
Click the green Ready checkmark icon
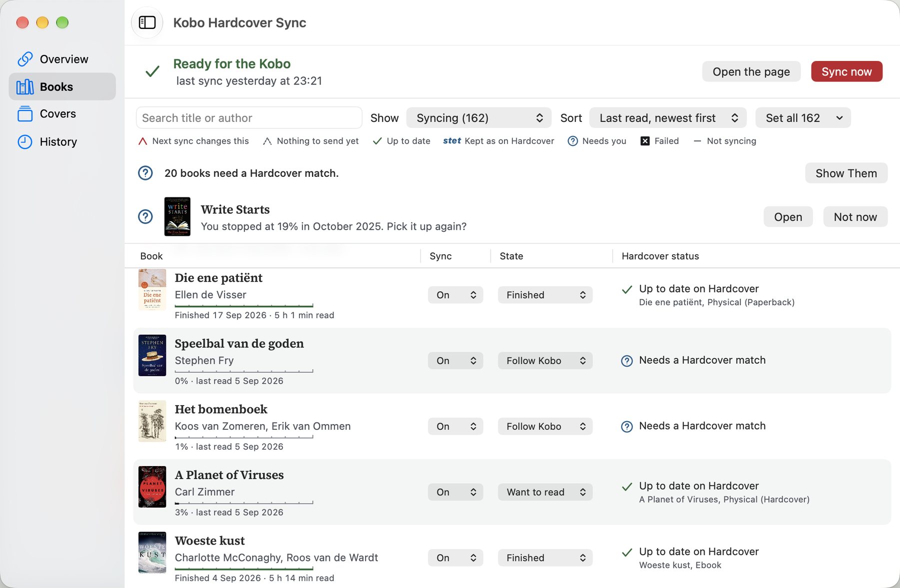click(152, 71)
